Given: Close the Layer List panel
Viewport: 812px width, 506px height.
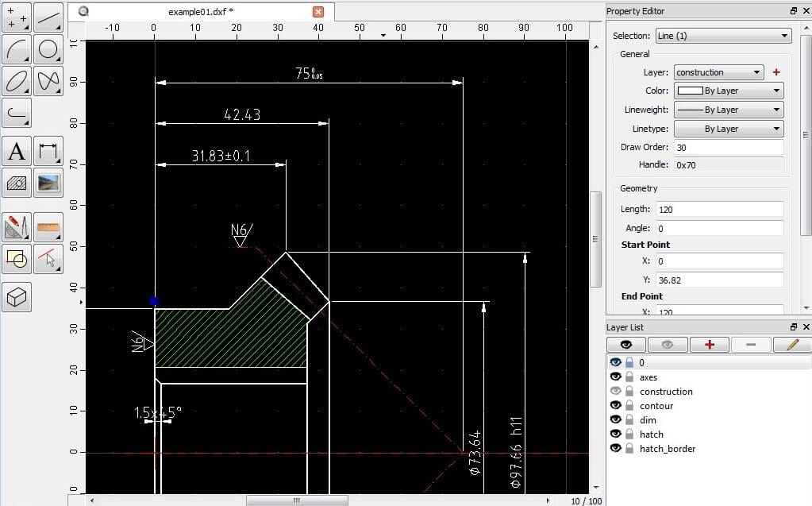Looking at the screenshot, I should point(806,326).
